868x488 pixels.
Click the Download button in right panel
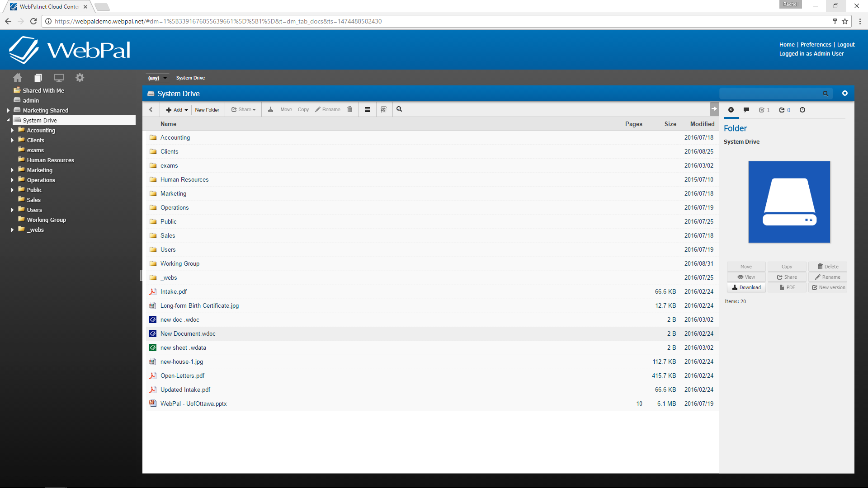pyautogui.click(x=746, y=287)
